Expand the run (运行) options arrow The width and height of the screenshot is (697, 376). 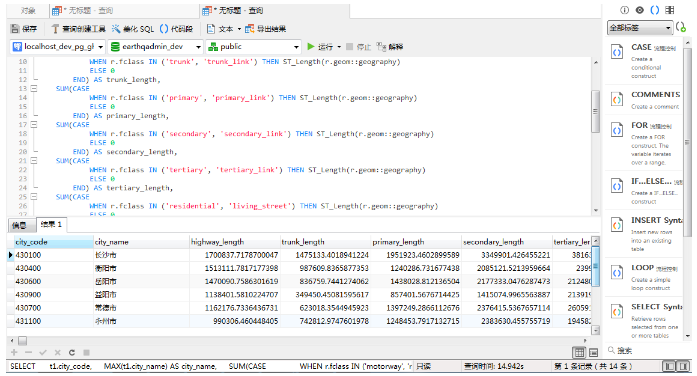[339, 47]
